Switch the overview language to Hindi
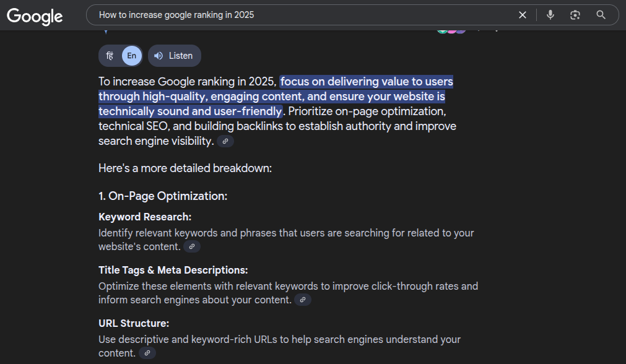This screenshot has height=364, width=626. (x=110, y=56)
